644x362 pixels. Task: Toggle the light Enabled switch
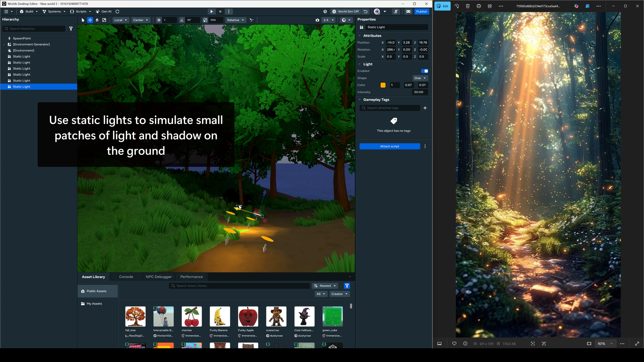tap(424, 71)
